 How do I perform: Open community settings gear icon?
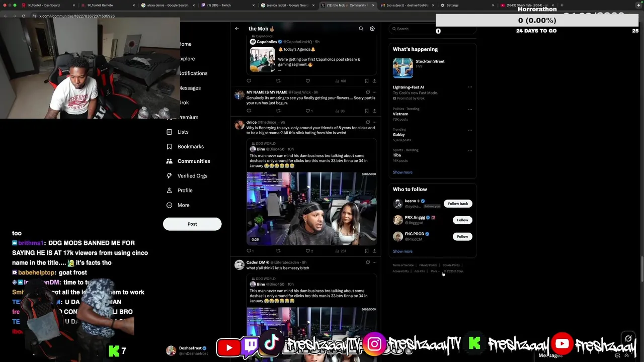[372, 29]
